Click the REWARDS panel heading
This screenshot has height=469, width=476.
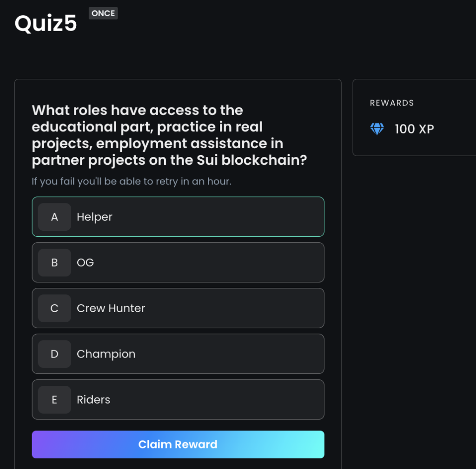(391, 103)
